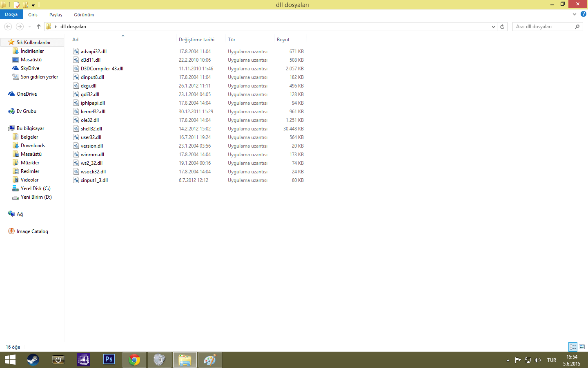The image size is (588, 368).
Task: Go up one folder level
Action: 39,27
